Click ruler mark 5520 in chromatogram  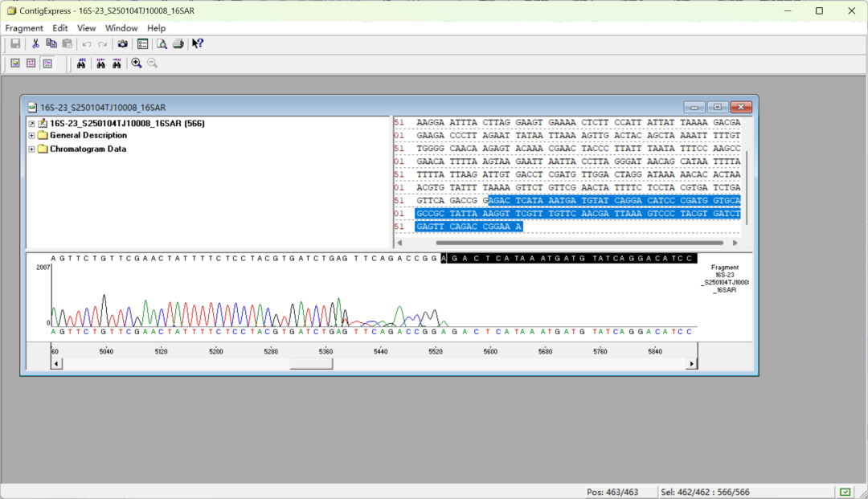click(x=436, y=351)
